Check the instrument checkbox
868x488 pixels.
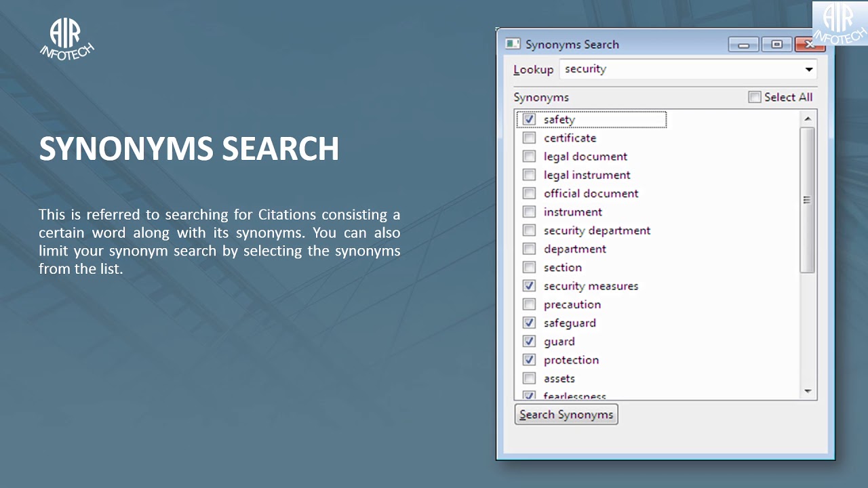[529, 212]
